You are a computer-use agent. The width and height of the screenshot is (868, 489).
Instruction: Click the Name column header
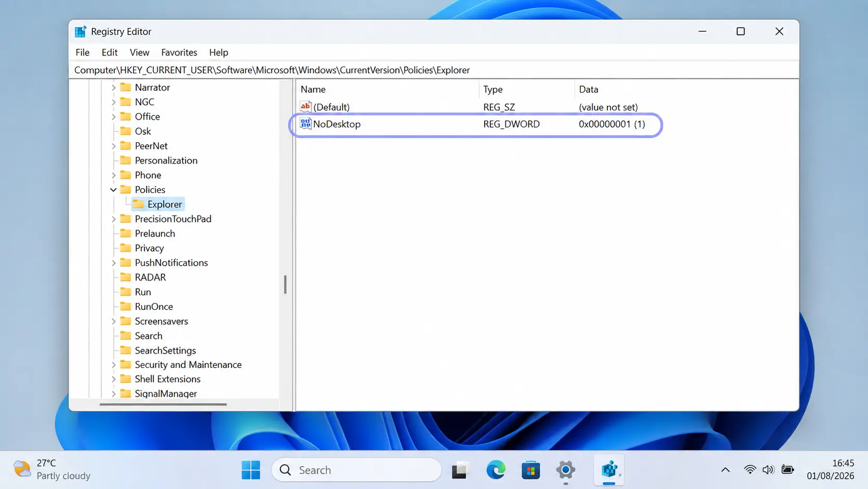pos(388,89)
